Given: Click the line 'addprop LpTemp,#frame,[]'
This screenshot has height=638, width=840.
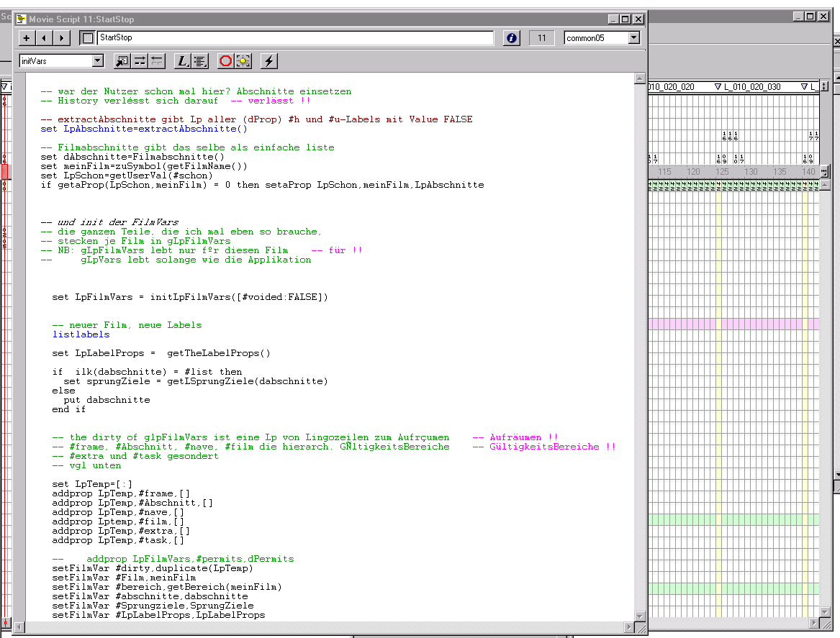Looking at the screenshot, I should point(121,493).
